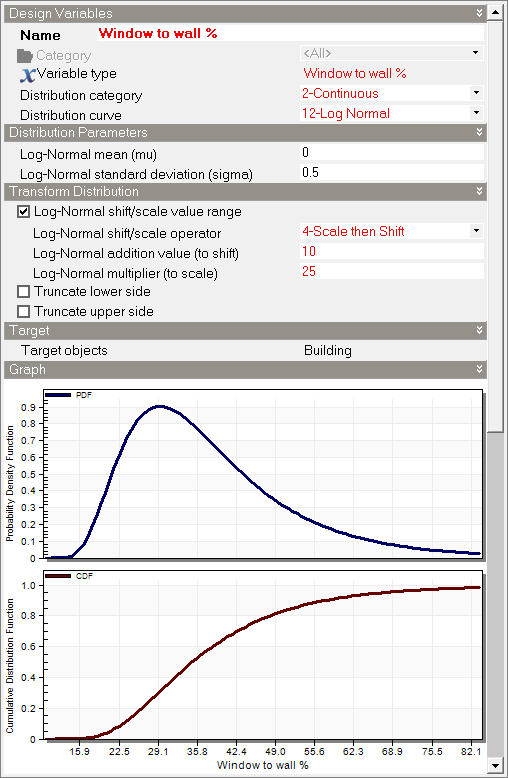This screenshot has width=508, height=778.
Task: Click the Window to wall % variable type
Action: click(355, 73)
